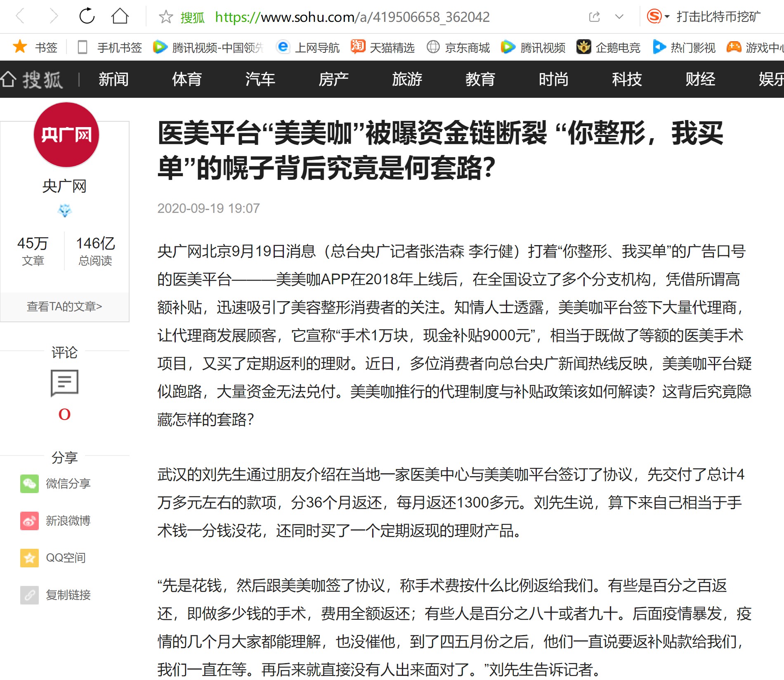Click the 搜狐 home logo

31,79
